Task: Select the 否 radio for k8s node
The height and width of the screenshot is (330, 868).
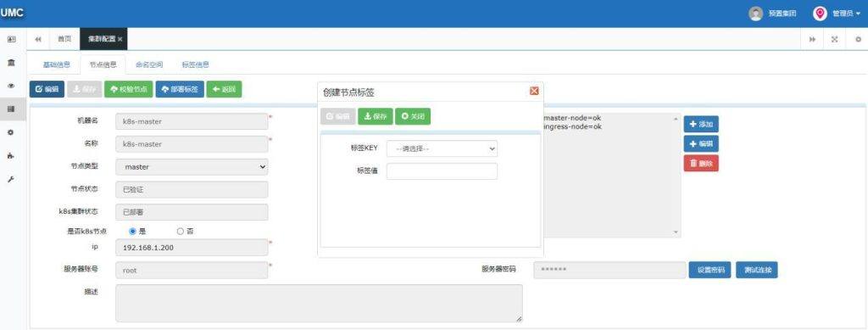Action: (180, 232)
